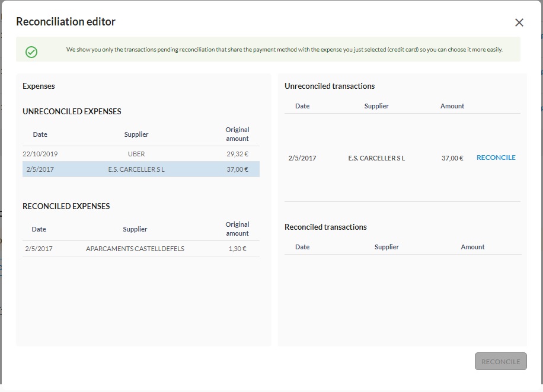Click Date header under Unreconciled Expenses
This screenshot has width=543, height=392.
pyautogui.click(x=40, y=134)
